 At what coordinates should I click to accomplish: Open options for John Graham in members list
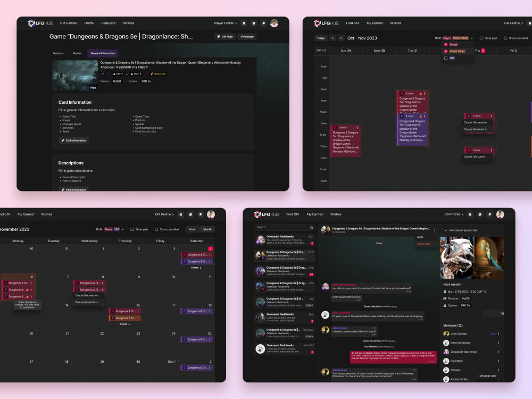point(498,334)
